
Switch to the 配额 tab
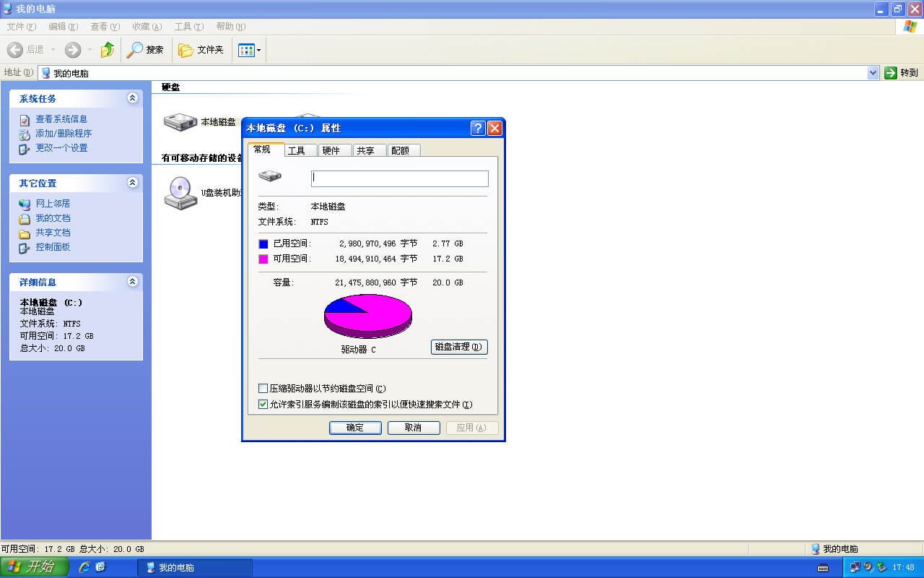tap(404, 150)
